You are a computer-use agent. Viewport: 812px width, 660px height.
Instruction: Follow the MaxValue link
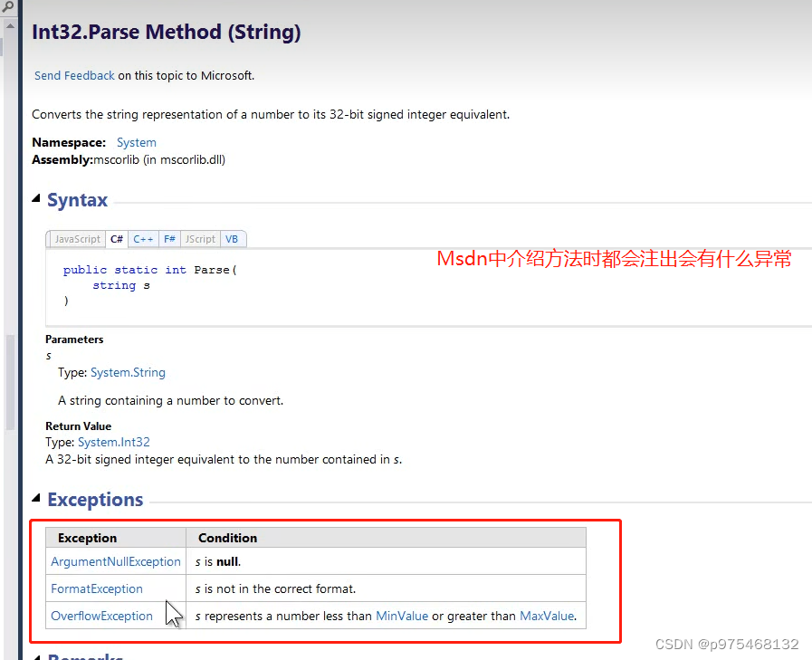(547, 616)
